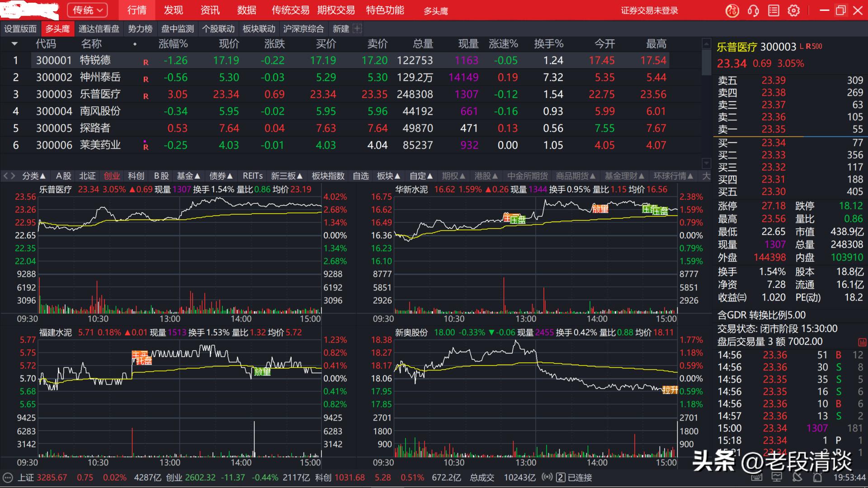Click satellite dish icon in status bar
The image size is (868, 488).
(x=797, y=478)
